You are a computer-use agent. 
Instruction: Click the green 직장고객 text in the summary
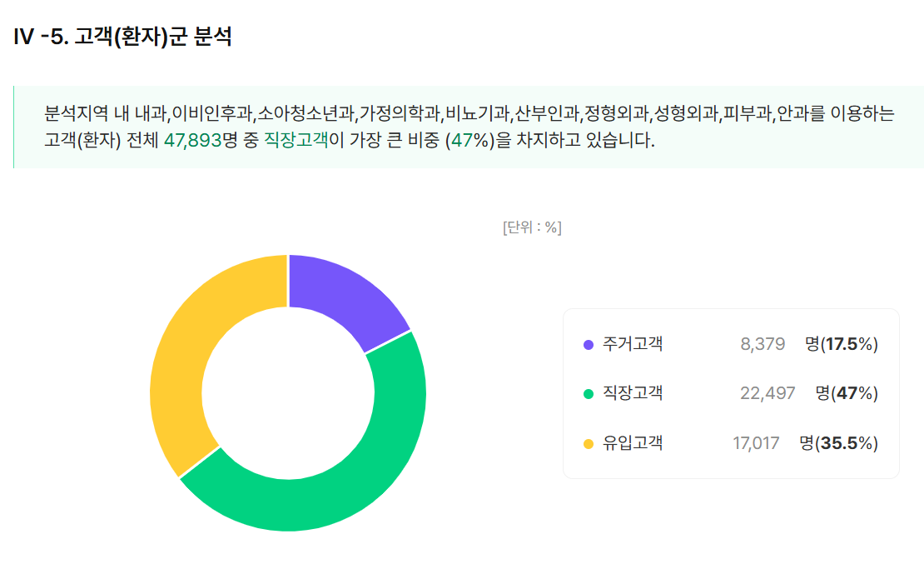[296, 141]
